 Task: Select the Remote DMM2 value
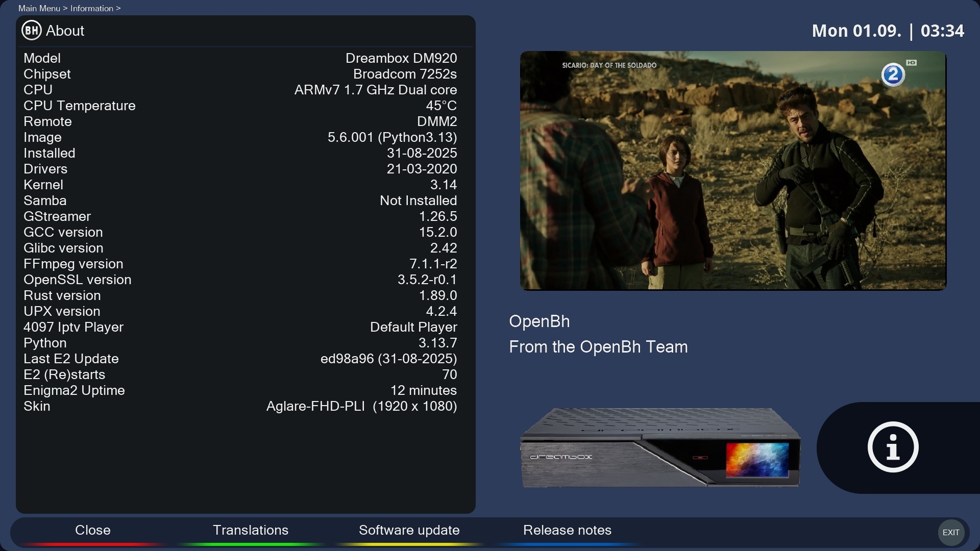[437, 121]
